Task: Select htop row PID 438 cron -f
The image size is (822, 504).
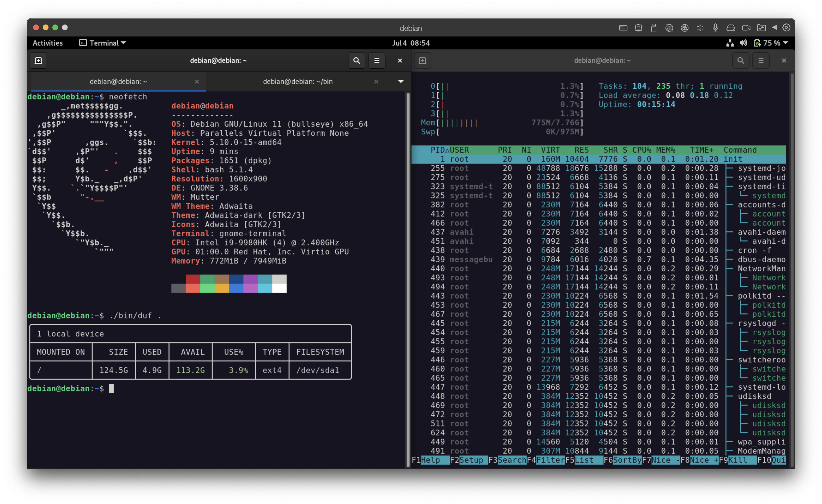Action: click(x=598, y=250)
